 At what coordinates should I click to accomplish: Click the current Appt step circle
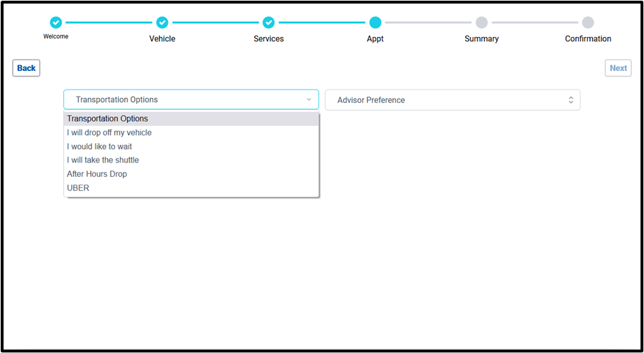pos(375,23)
